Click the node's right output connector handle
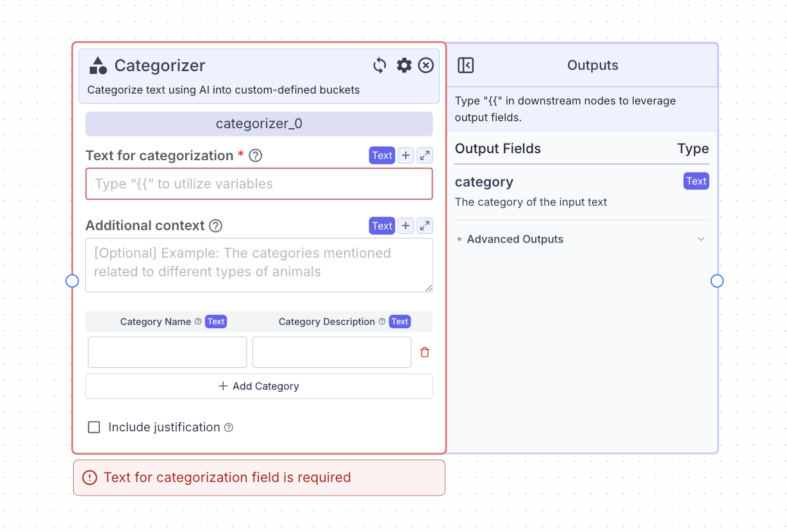This screenshot has width=787, height=532. point(717,281)
